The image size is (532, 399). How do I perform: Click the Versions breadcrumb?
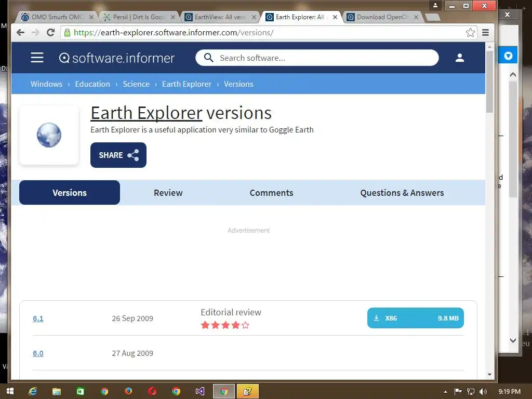tap(238, 84)
